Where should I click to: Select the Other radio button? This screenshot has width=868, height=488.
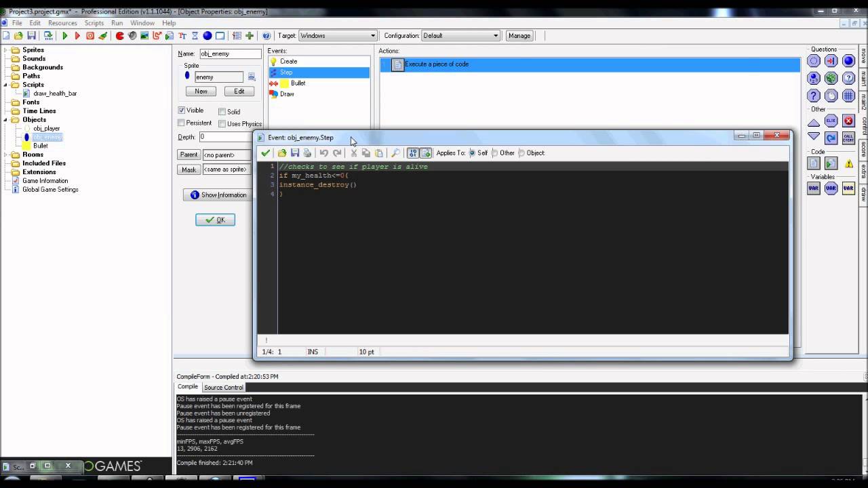tap(495, 153)
